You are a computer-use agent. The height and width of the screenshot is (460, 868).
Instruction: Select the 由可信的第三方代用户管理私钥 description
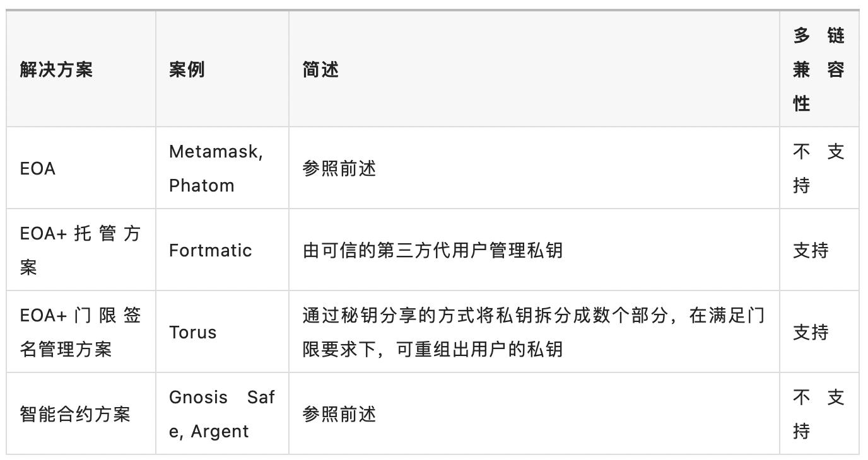tap(432, 250)
